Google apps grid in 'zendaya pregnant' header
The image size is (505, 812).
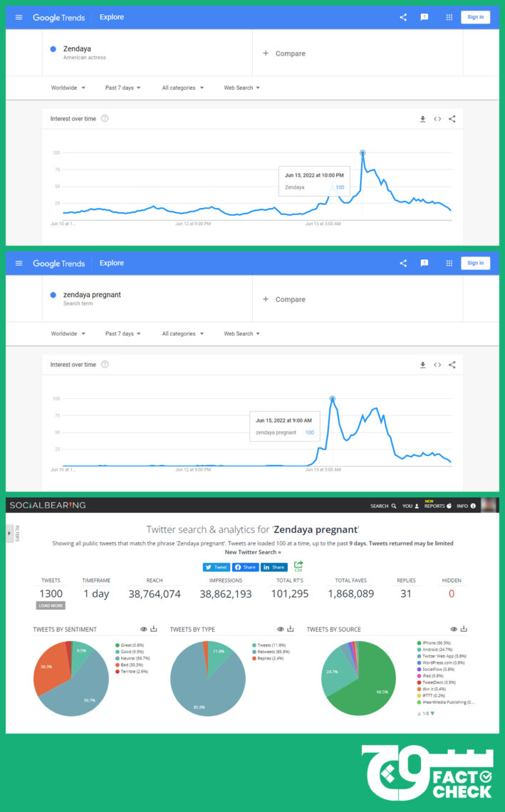pyautogui.click(x=449, y=263)
